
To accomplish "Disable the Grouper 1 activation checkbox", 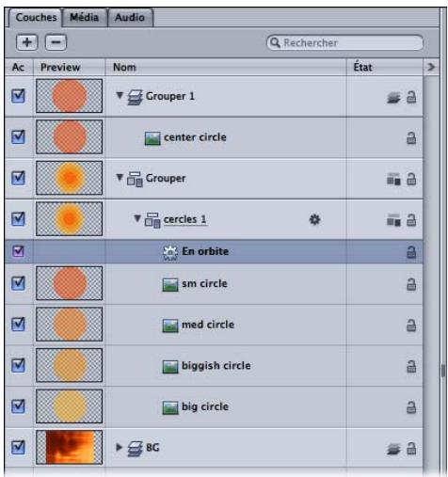I will [x=18, y=96].
